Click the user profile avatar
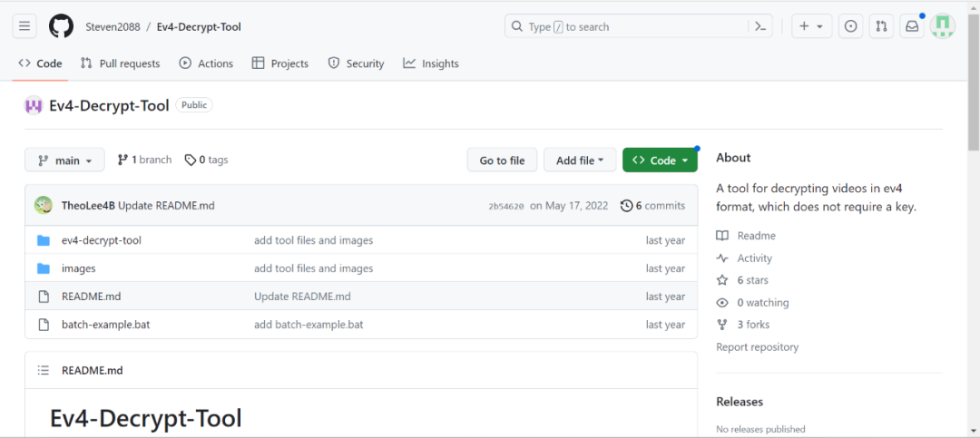The height and width of the screenshot is (438, 980). [x=943, y=26]
